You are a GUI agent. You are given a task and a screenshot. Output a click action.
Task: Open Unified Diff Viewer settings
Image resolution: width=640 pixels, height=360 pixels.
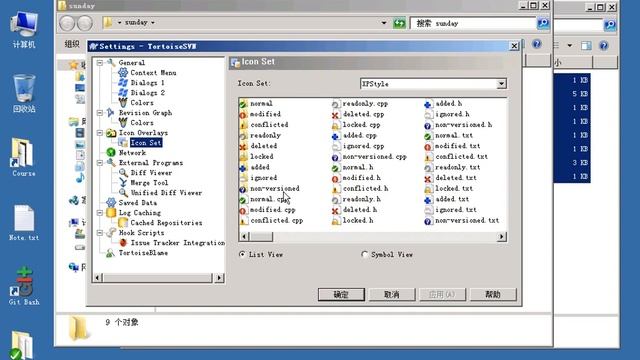pos(166,193)
